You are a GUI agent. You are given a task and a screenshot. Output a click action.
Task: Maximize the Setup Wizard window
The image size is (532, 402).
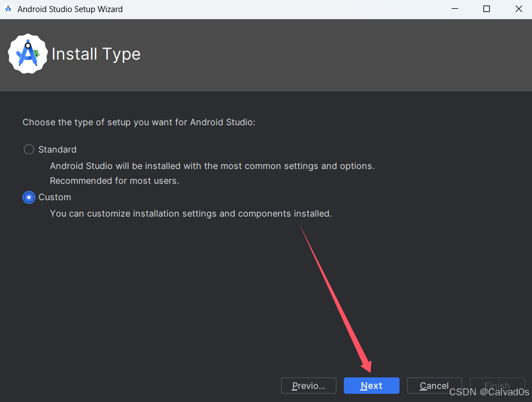click(x=487, y=9)
